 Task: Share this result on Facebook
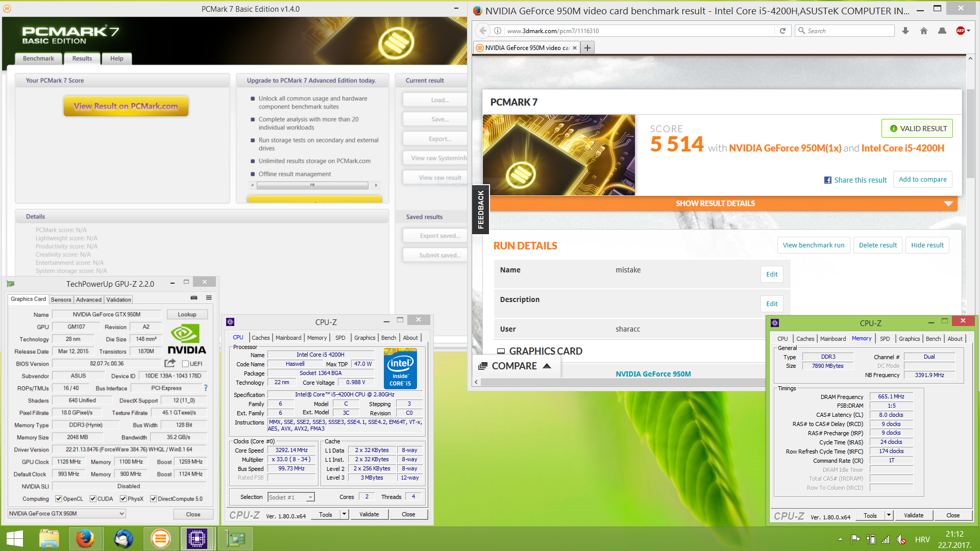(855, 180)
